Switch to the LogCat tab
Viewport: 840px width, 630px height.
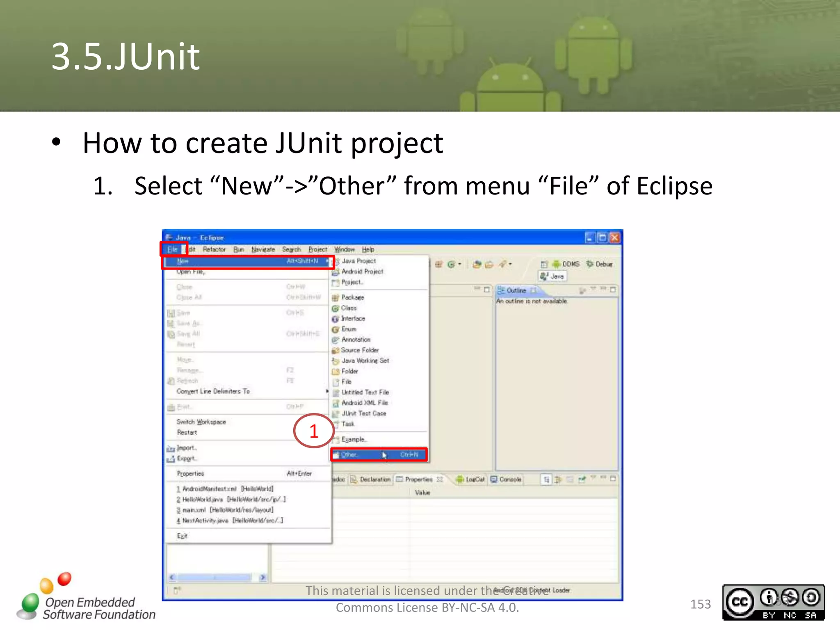pos(470,479)
